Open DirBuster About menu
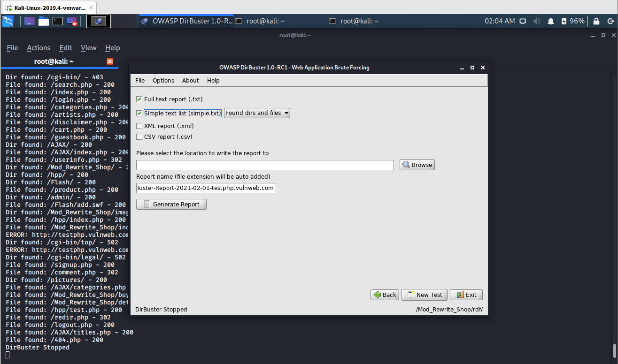618x364 pixels. [x=191, y=81]
